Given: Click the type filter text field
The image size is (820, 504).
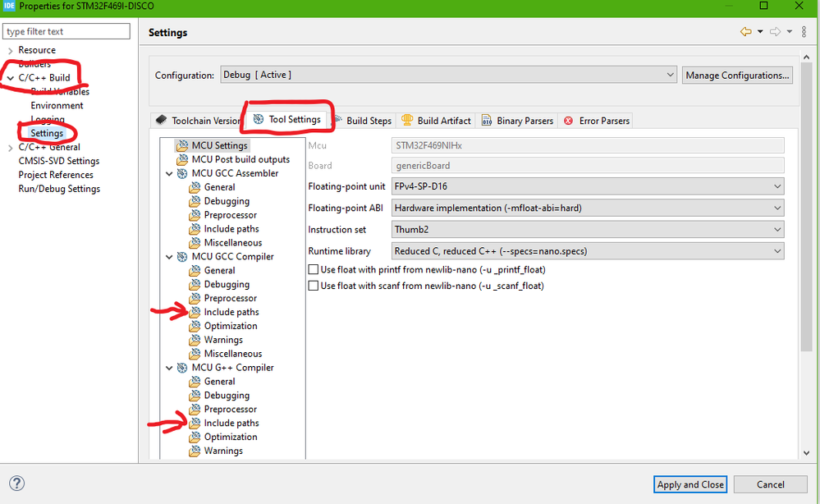Looking at the screenshot, I should 66,31.
